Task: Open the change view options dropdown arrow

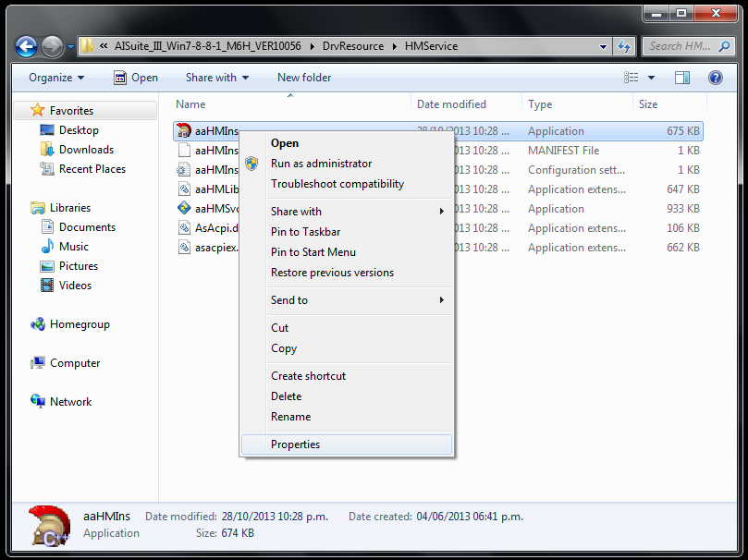Action: pyautogui.click(x=651, y=78)
